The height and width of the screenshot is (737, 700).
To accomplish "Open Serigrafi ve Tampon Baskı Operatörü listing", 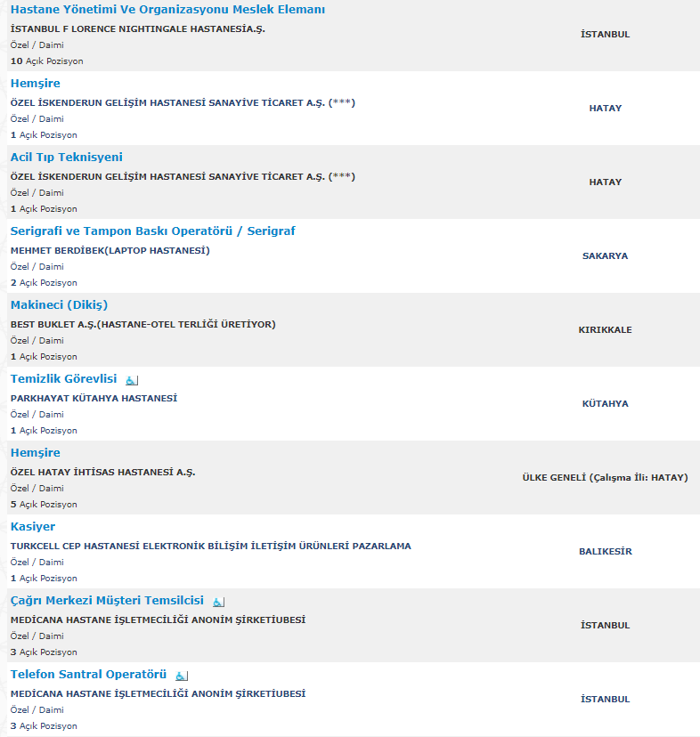I will [153, 231].
